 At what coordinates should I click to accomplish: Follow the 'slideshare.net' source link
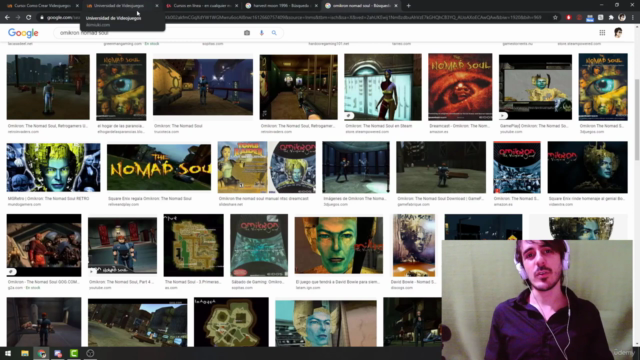231,204
